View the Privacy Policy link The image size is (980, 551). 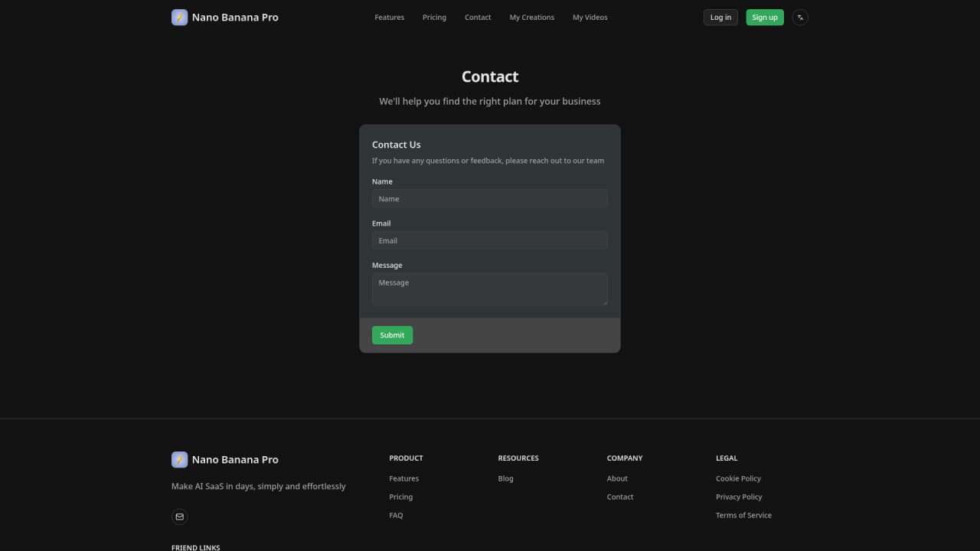(x=739, y=497)
